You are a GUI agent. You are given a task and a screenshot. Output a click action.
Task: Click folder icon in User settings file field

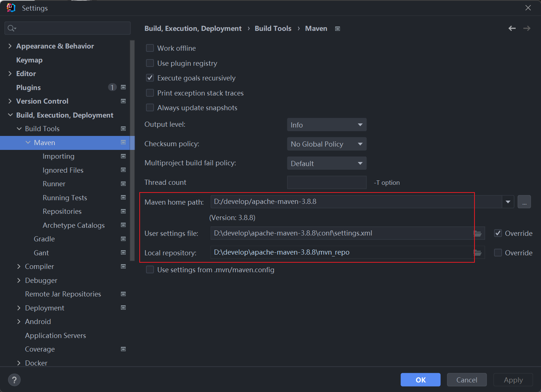478,233
